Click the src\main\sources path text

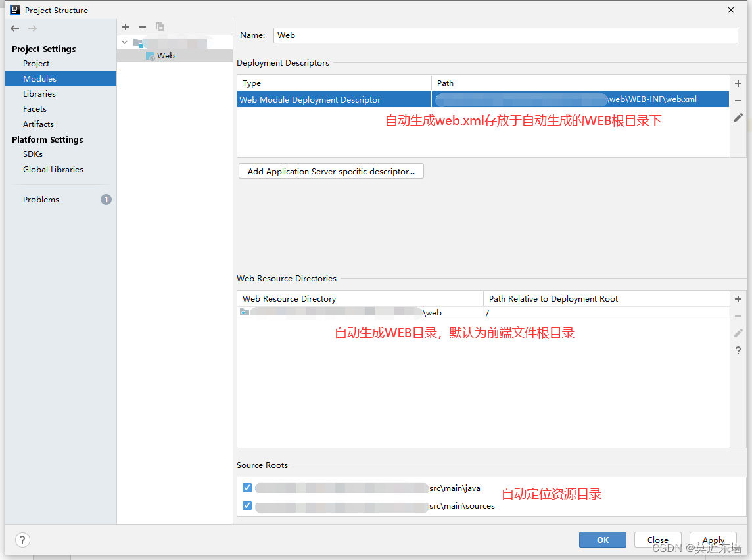tap(461, 506)
